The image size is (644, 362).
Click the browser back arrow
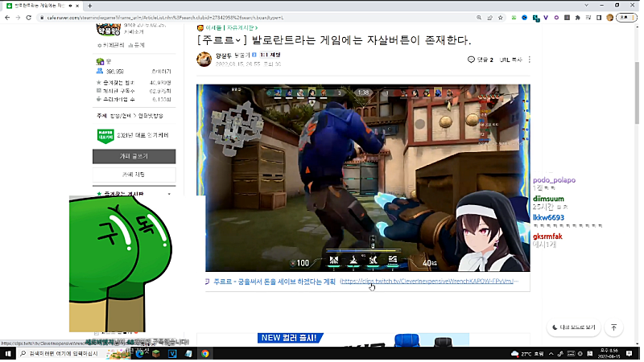[7, 18]
